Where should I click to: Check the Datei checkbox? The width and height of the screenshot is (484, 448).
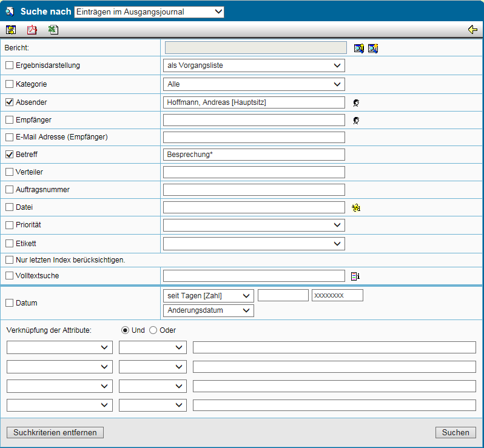tap(10, 207)
